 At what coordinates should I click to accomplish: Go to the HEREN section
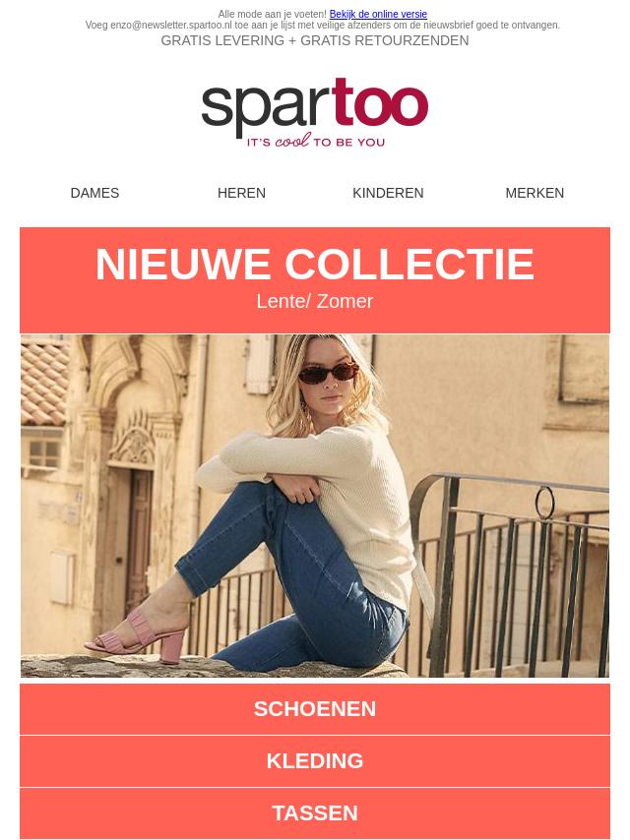241,193
